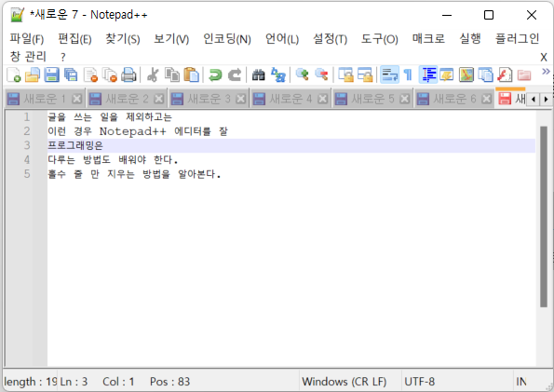Open the 인코딩(N) menu

pos(227,38)
